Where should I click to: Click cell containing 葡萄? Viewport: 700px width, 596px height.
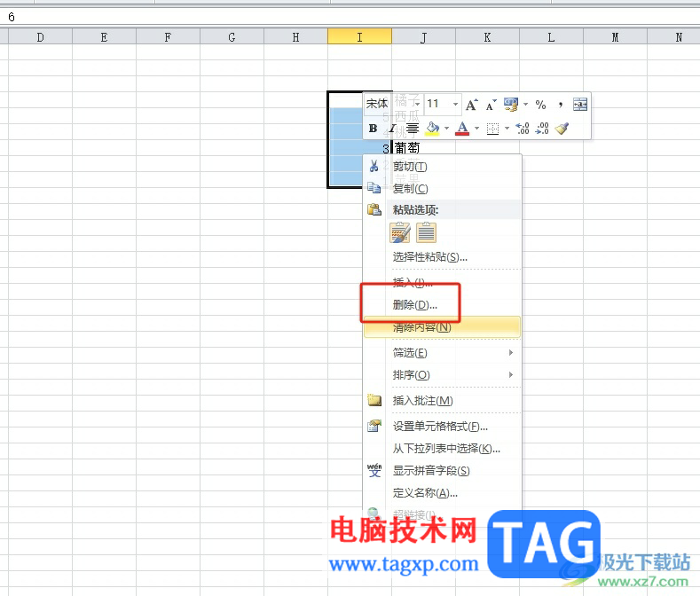pos(423,148)
